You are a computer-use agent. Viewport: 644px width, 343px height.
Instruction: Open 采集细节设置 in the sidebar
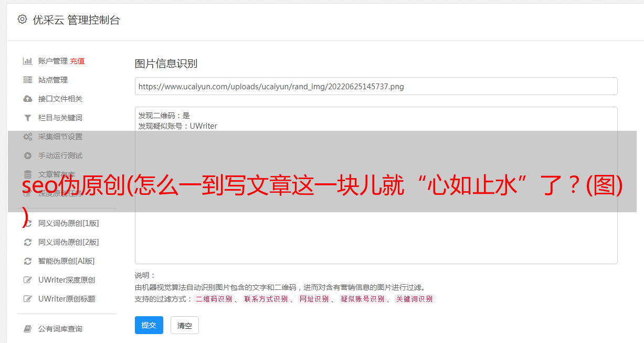pyautogui.click(x=60, y=137)
